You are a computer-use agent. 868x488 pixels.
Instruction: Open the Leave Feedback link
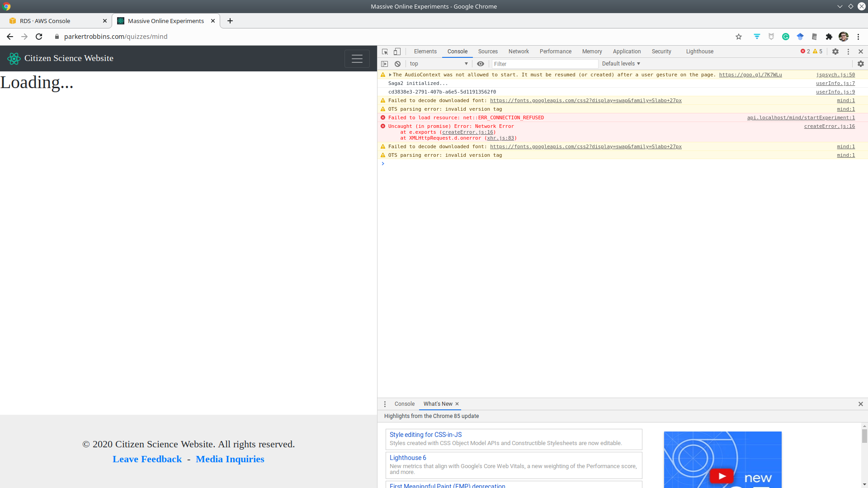(147, 459)
